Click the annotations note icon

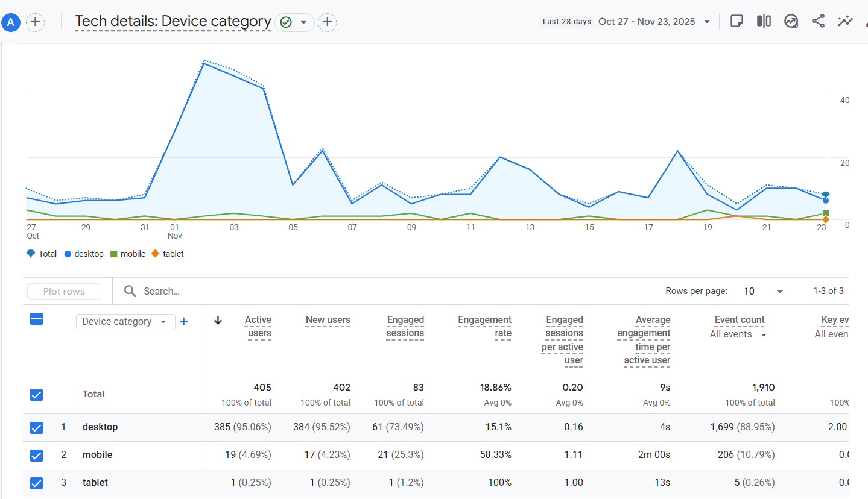tap(737, 21)
